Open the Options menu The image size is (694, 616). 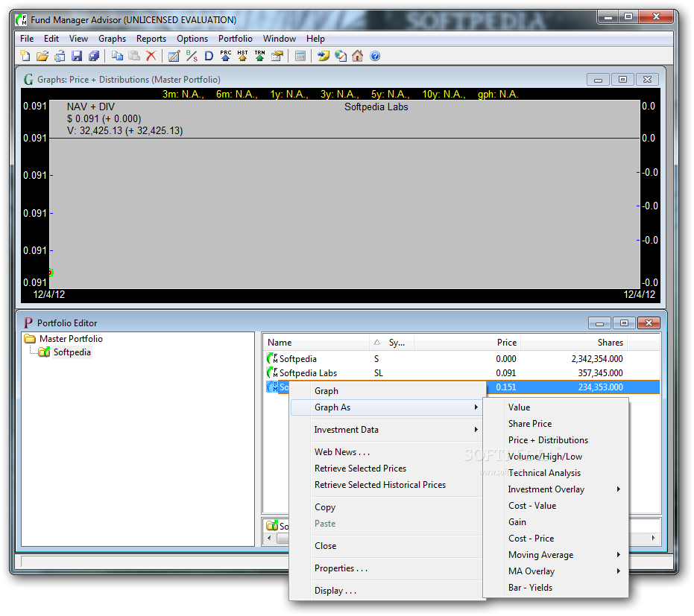click(x=192, y=39)
